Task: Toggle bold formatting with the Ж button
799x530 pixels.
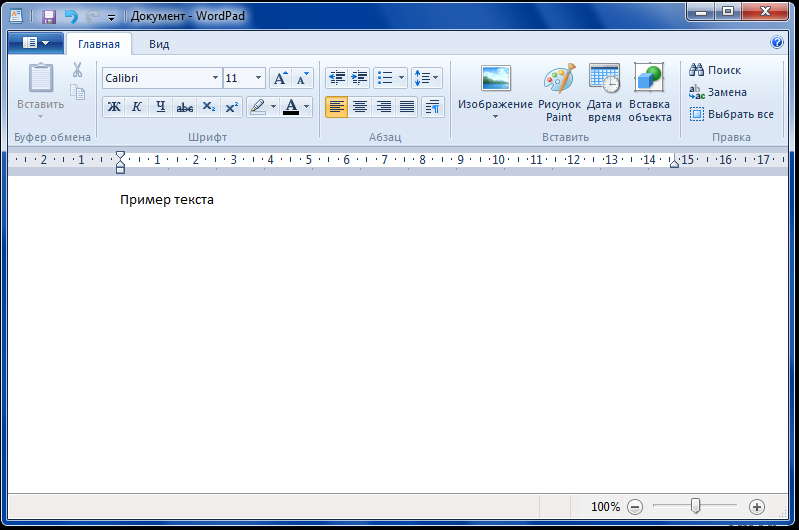Action: (114, 107)
